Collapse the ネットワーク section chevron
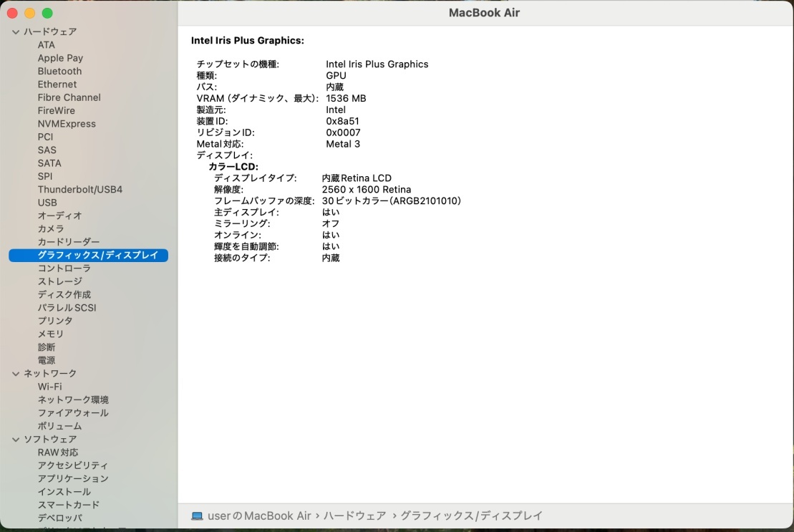 tap(16, 374)
